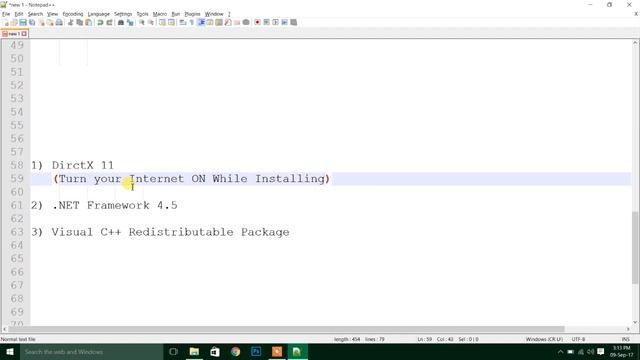Stop macro recording toolbar icon
The width and height of the screenshot is (640, 360).
266,22
